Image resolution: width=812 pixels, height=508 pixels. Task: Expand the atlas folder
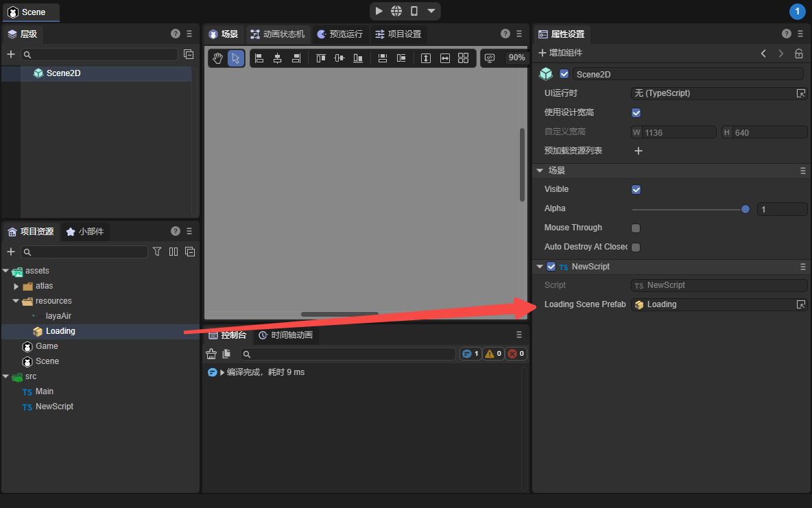click(16, 286)
